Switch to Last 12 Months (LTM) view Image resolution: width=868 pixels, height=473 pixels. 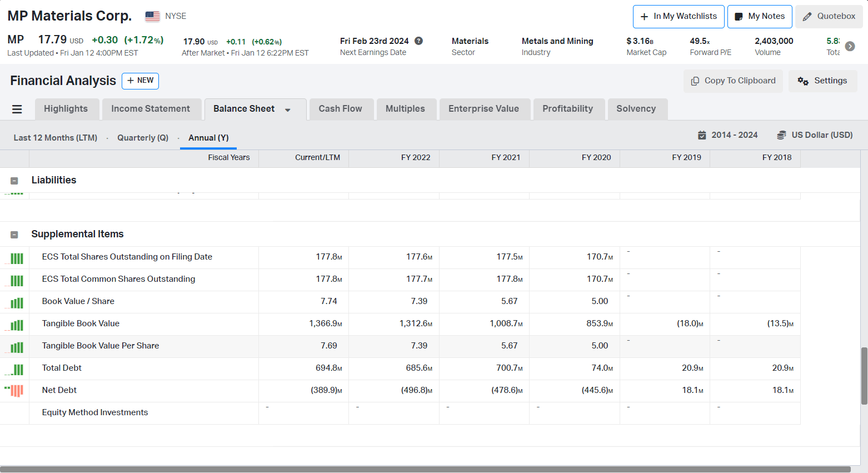54,137
